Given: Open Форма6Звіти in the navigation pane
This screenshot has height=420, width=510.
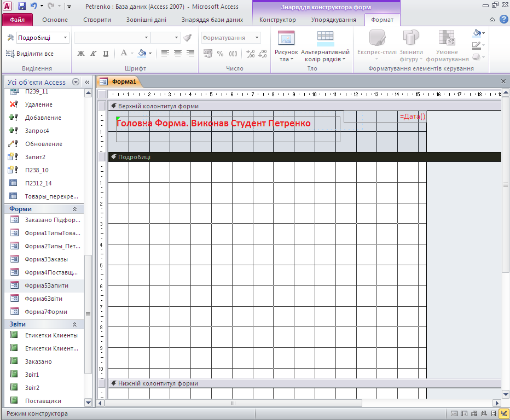Looking at the screenshot, I should [43, 299].
